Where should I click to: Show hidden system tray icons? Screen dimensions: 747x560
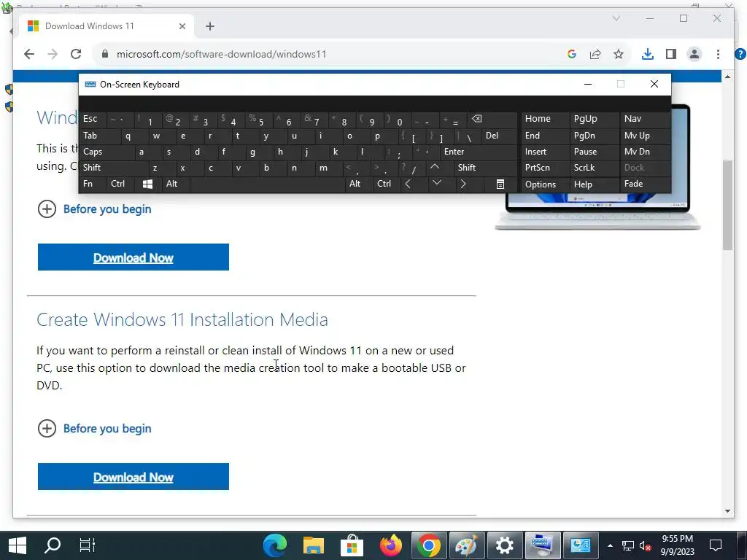click(x=610, y=545)
